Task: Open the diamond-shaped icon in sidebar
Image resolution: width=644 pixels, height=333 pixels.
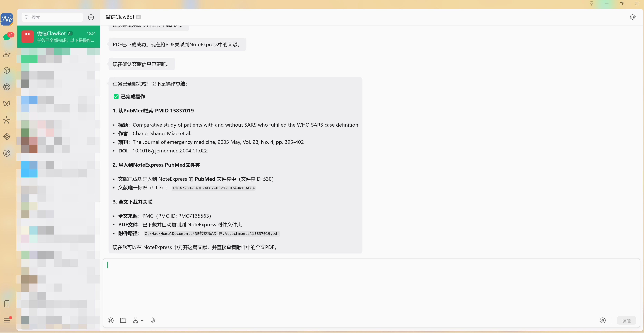Action: click(x=7, y=137)
